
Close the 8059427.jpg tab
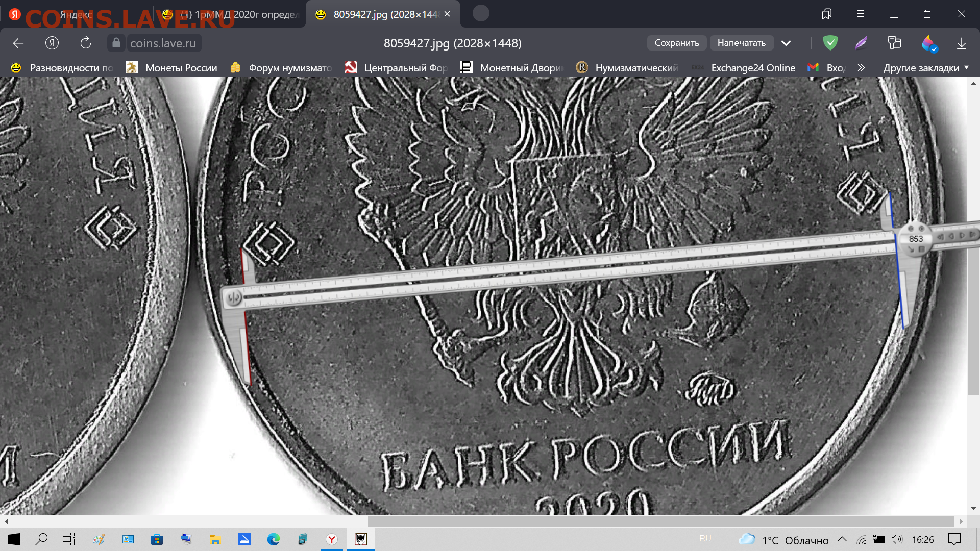[447, 14]
